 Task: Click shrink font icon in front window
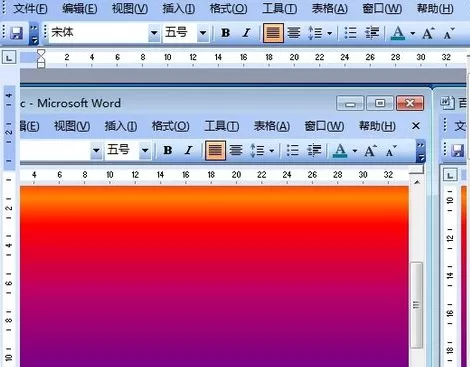tap(391, 150)
